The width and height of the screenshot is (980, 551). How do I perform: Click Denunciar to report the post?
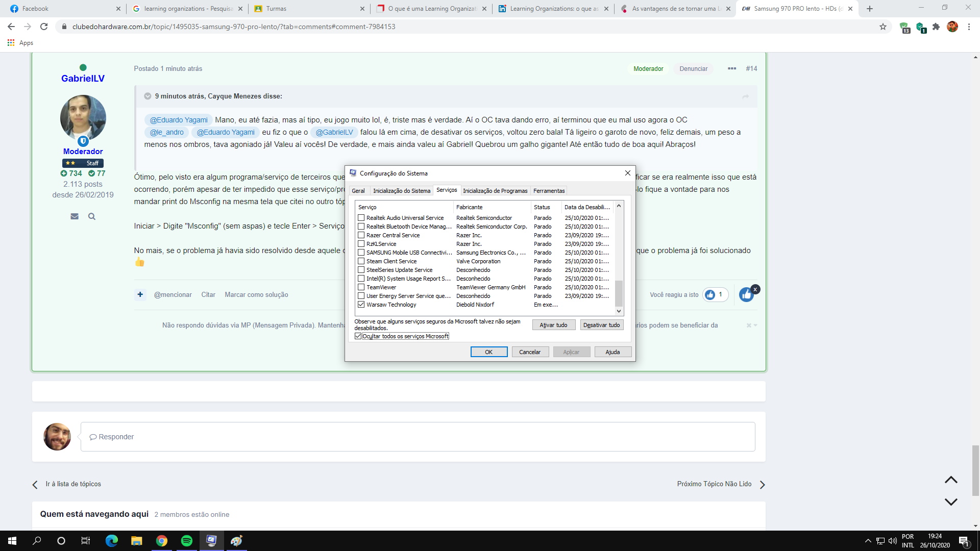pyautogui.click(x=693, y=68)
